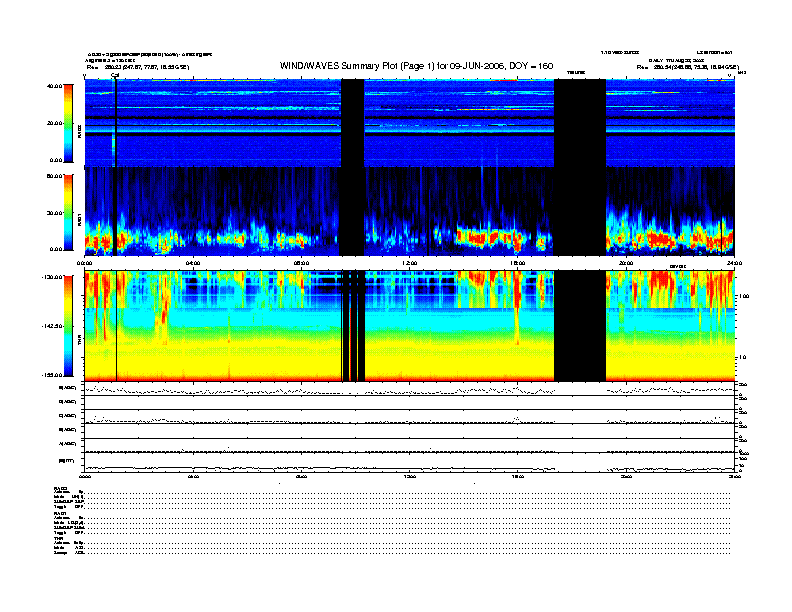Click the -155.00 label on TNR scale
Viewport: 792px width, 612px height.
(x=52, y=375)
